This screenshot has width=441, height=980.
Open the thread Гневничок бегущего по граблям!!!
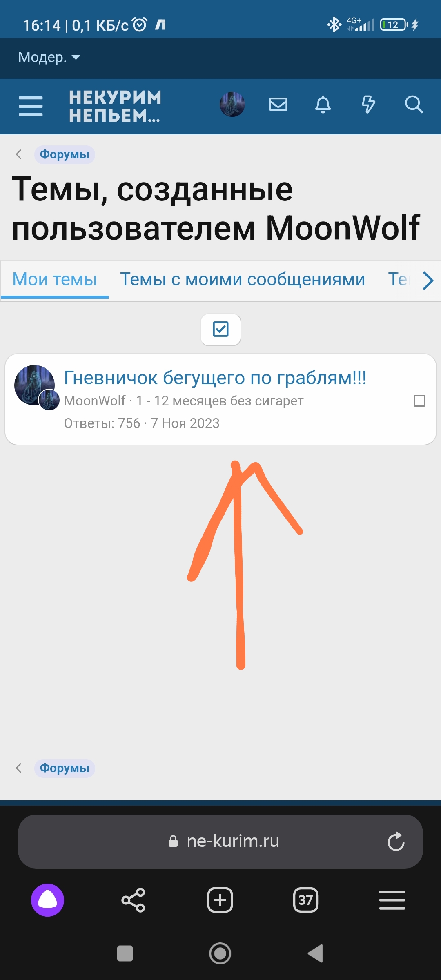[215, 378]
